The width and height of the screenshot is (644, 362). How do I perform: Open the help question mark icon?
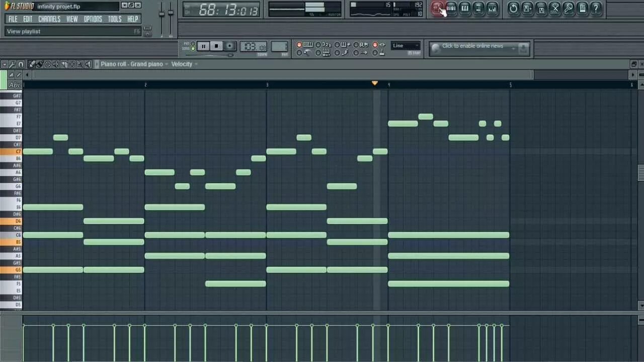pyautogui.click(x=596, y=8)
